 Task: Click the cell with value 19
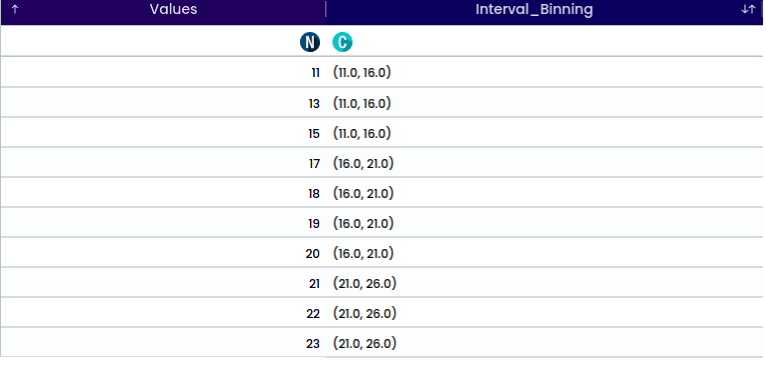[163, 223]
